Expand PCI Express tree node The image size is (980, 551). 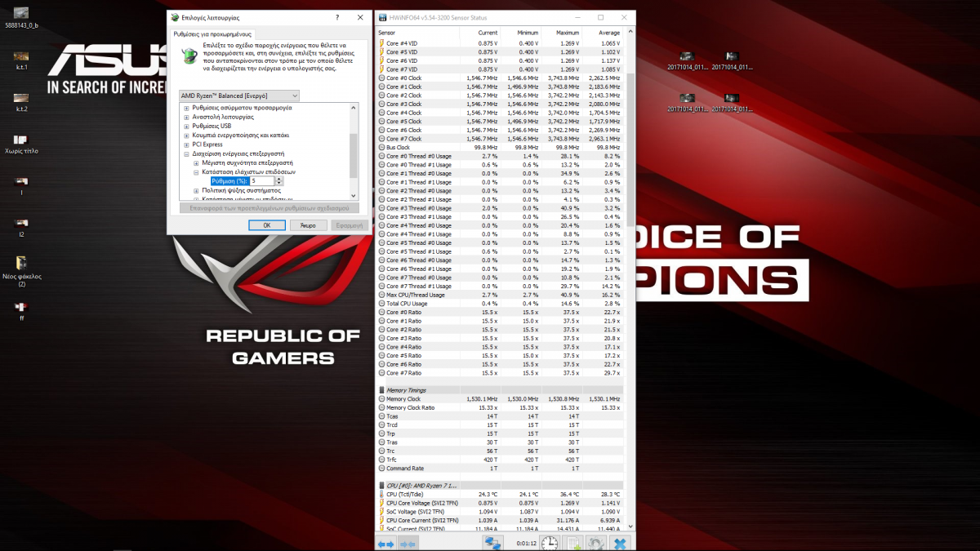tap(186, 144)
